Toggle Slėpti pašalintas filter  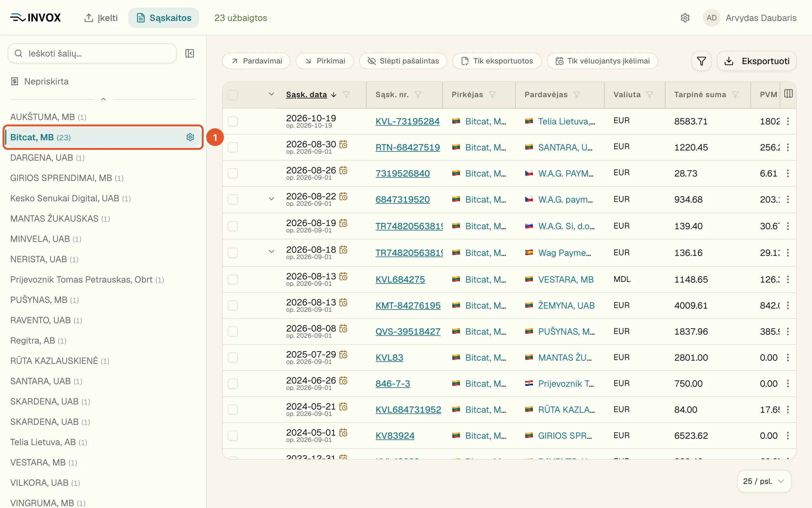pos(403,61)
